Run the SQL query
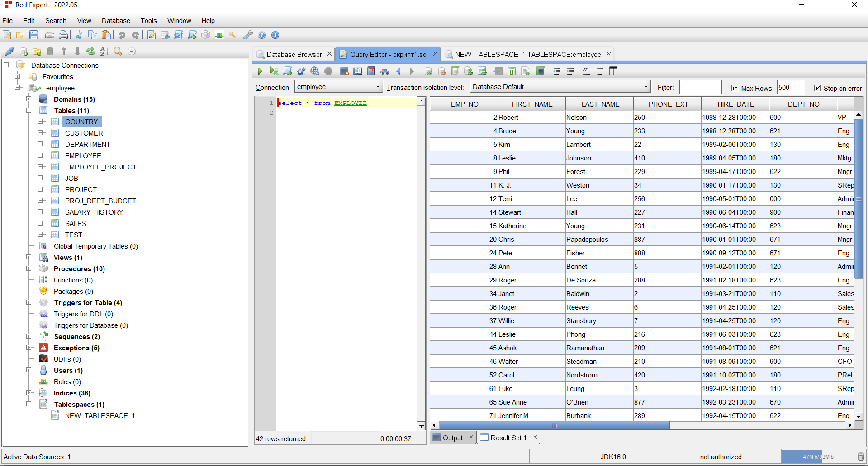The image size is (868, 466). click(x=260, y=71)
